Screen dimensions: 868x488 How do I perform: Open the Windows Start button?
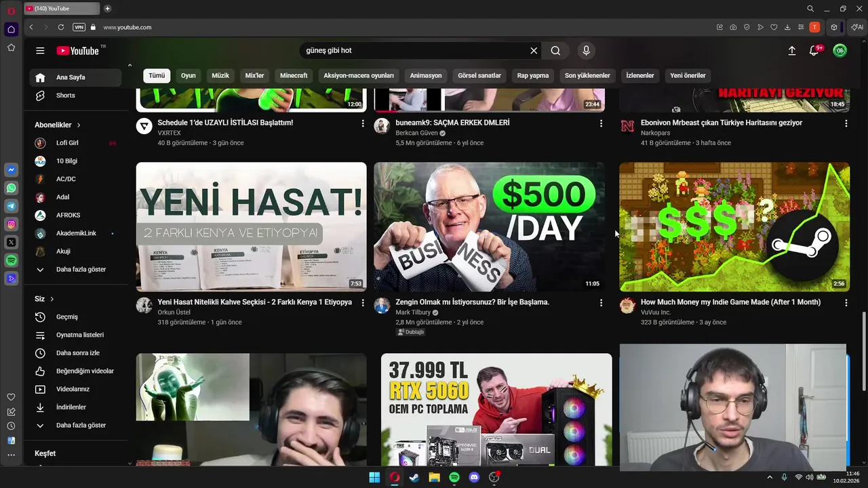(374, 477)
